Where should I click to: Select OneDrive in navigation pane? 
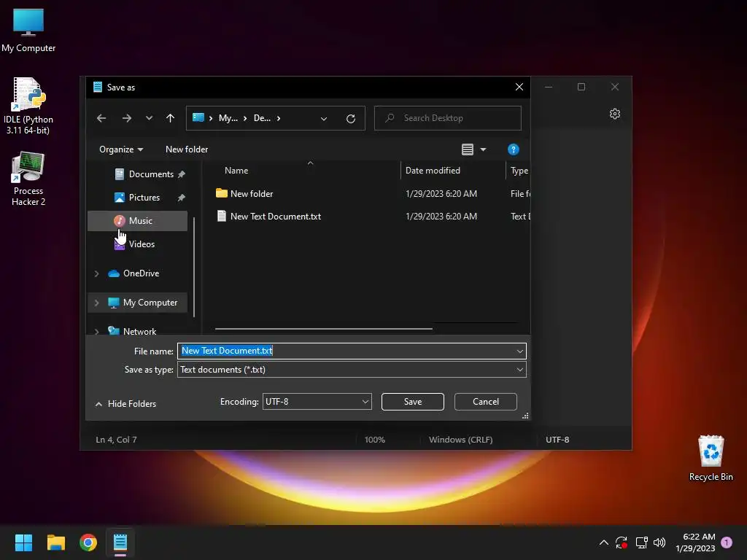(x=141, y=273)
